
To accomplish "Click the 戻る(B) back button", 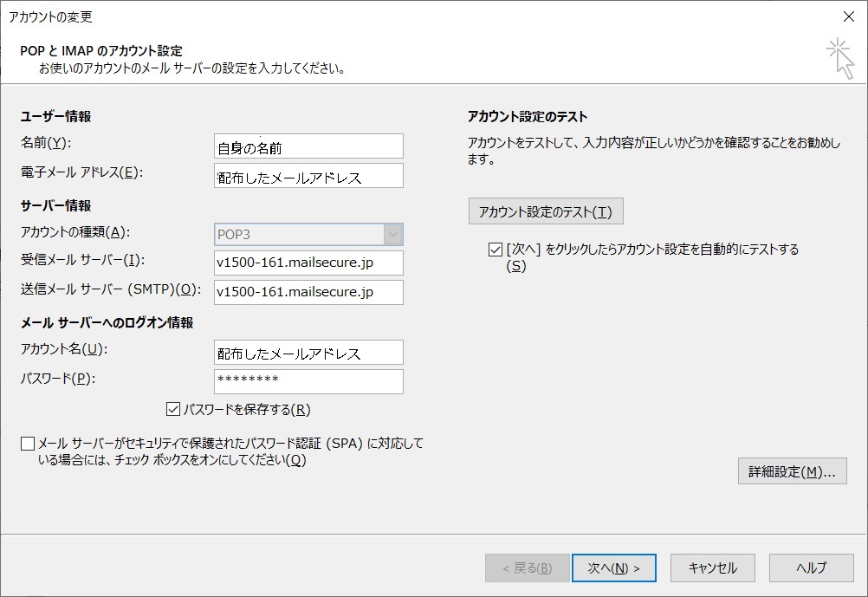I will pyautogui.click(x=527, y=568).
